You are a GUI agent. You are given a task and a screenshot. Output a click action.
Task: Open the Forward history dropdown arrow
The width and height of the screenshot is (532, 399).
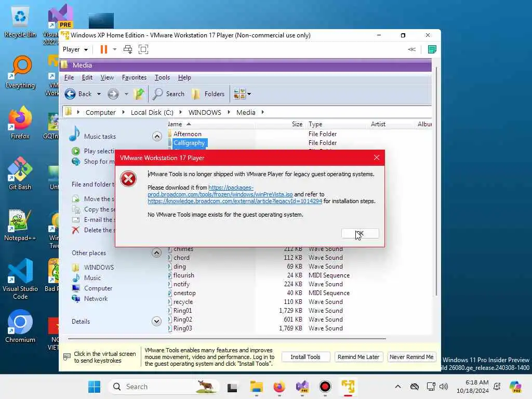(x=126, y=94)
